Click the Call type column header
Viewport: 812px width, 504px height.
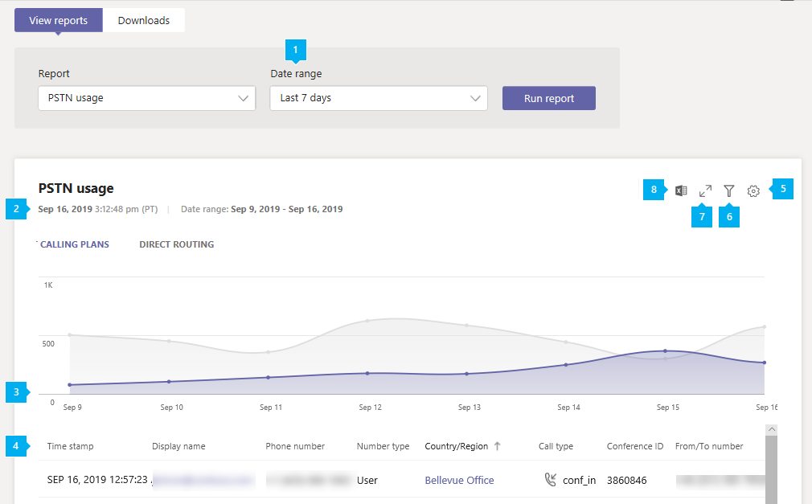(556, 446)
